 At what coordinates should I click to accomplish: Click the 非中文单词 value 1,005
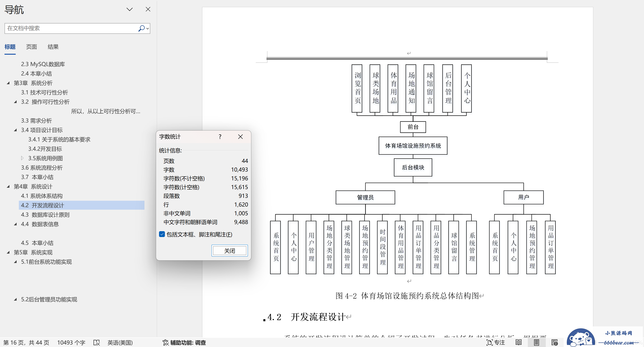[241, 213]
